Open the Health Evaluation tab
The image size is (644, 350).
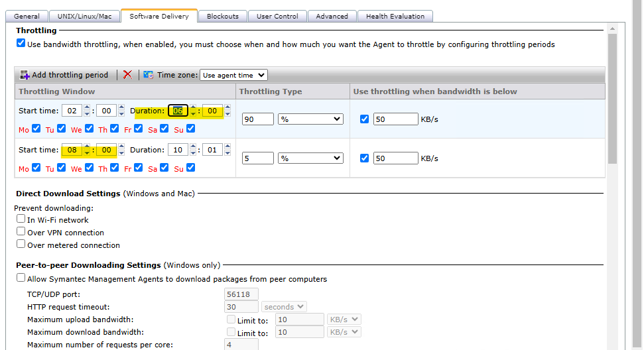click(x=396, y=16)
